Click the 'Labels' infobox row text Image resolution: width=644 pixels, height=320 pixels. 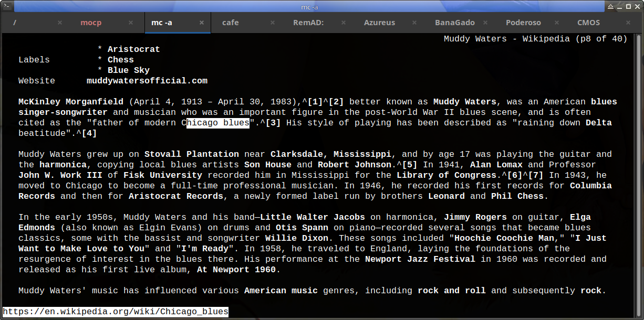point(34,60)
